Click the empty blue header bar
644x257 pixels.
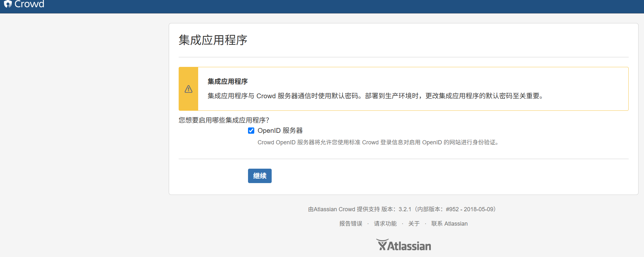(x=320, y=6)
